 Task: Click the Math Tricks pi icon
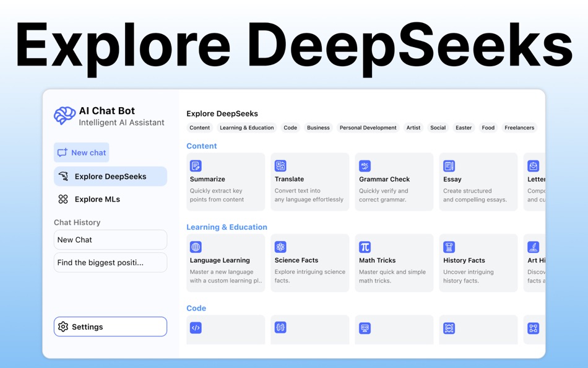point(365,247)
